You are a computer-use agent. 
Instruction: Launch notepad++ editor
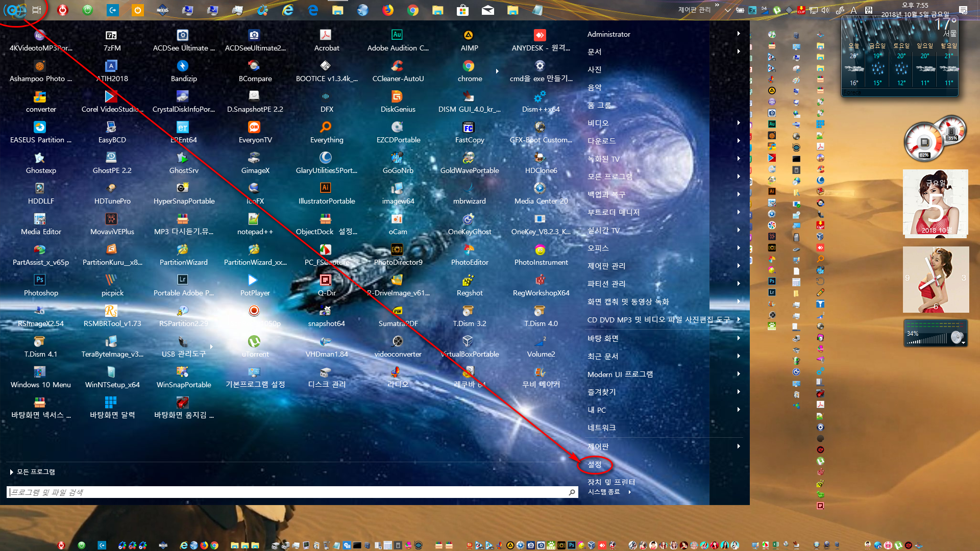click(x=255, y=224)
